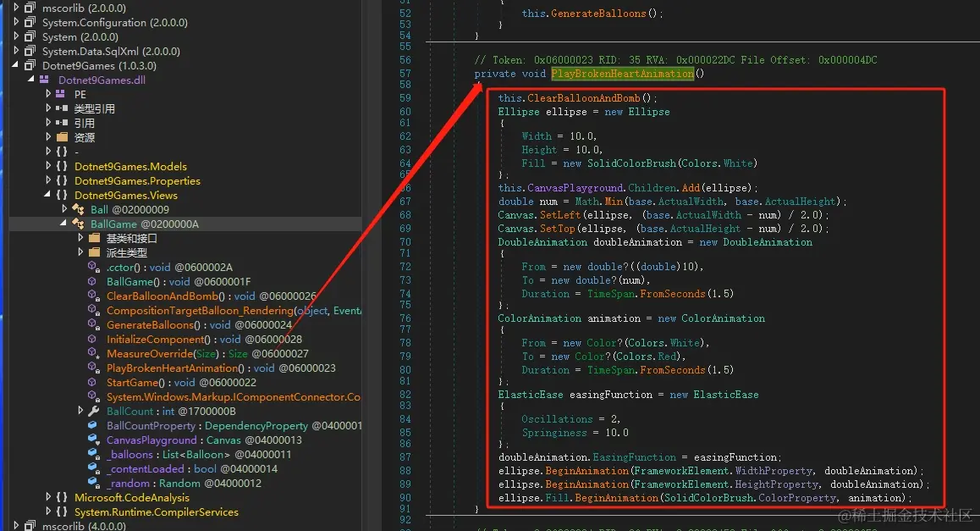
Task: Click the ClearBalloonAndBomb method icon in tree
Action: point(94,296)
